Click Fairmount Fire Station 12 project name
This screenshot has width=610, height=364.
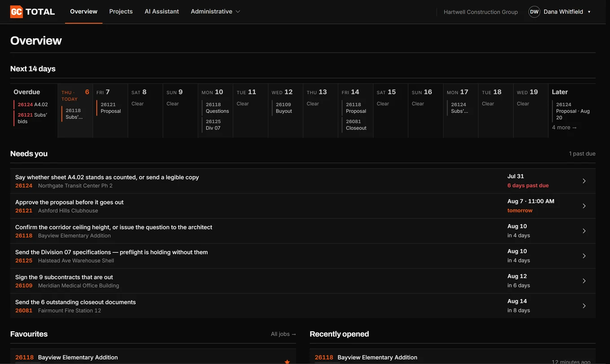[x=70, y=311]
